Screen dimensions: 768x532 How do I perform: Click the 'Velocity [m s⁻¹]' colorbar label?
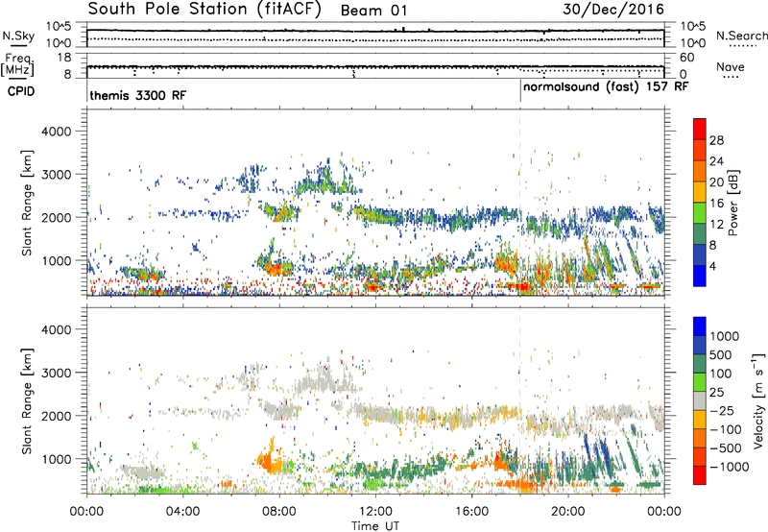(758, 400)
